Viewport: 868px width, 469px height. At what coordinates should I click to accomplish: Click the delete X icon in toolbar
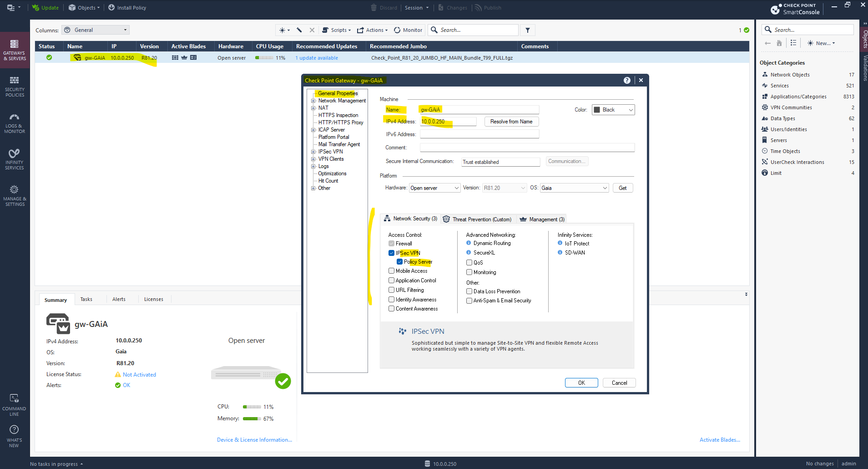[312, 30]
